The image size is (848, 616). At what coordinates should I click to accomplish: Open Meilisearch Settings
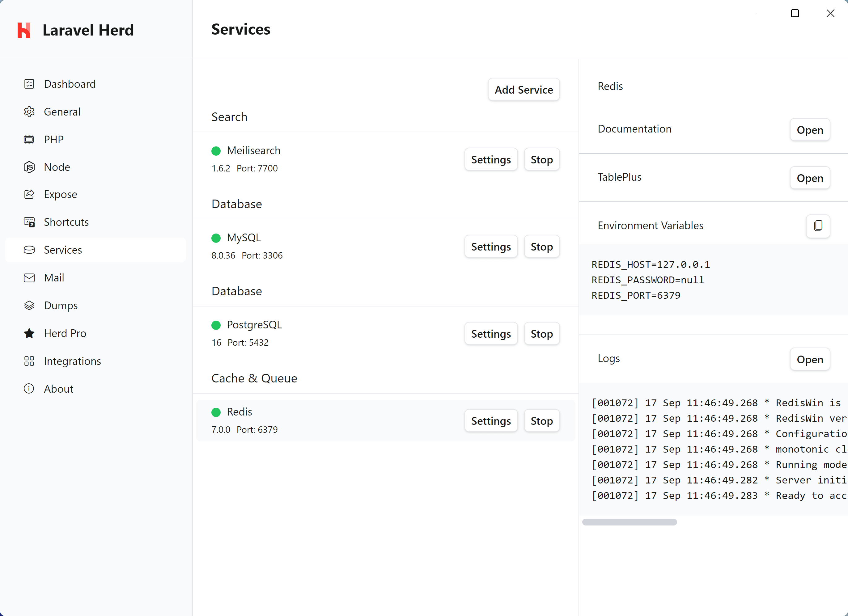[490, 159]
